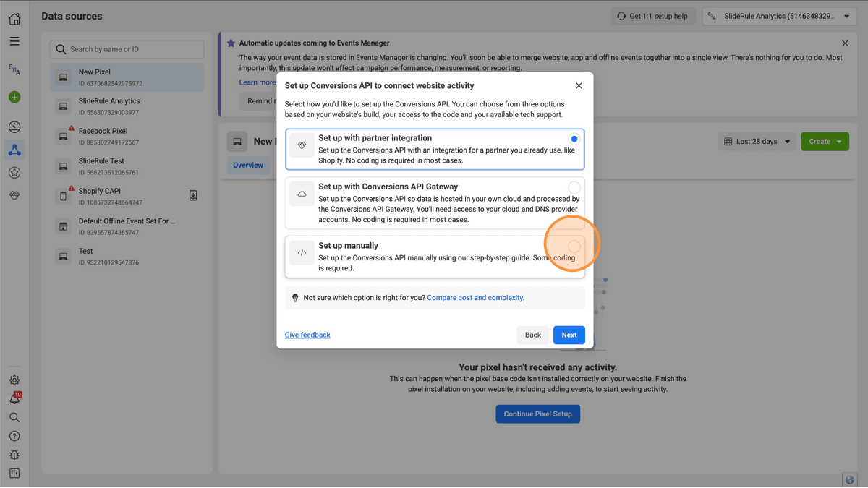The height and width of the screenshot is (488, 868).
Task: Click the Search by name or ID field
Action: pos(127,49)
